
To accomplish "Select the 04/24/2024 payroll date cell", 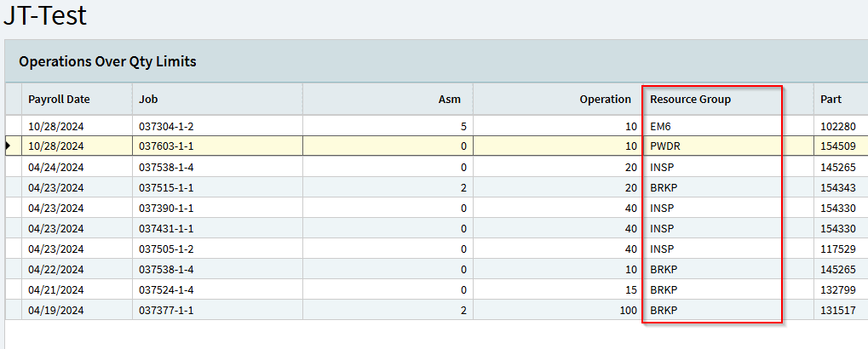I will click(x=77, y=167).
